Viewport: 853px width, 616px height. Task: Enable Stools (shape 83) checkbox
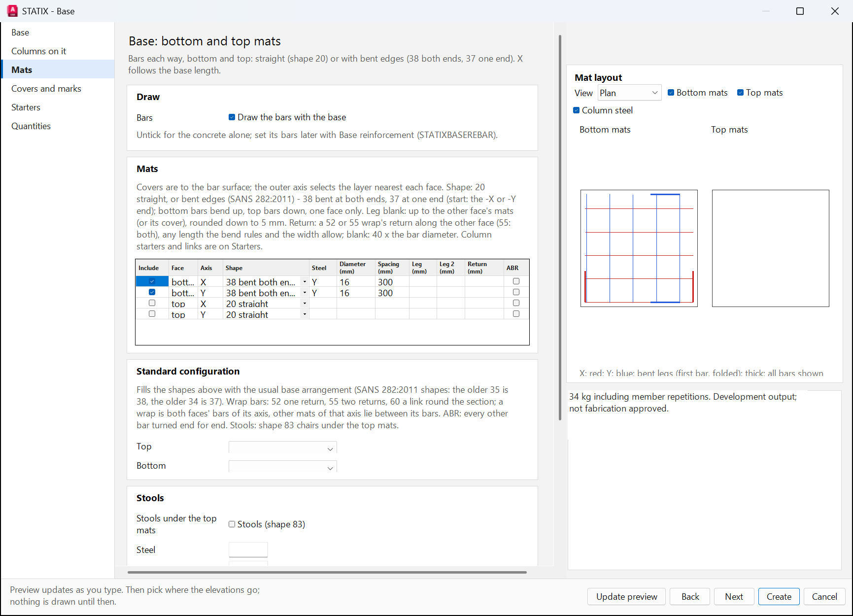pyautogui.click(x=232, y=524)
